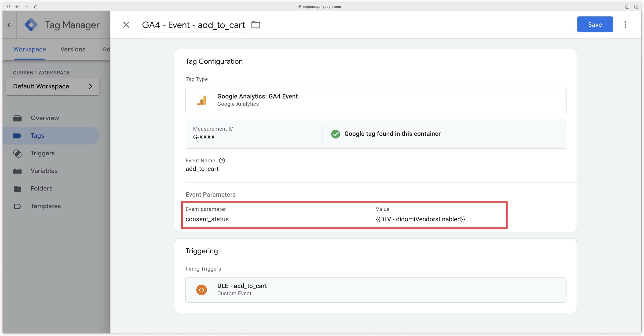Click the Triggers sidebar icon
The image size is (644, 336).
click(x=17, y=153)
